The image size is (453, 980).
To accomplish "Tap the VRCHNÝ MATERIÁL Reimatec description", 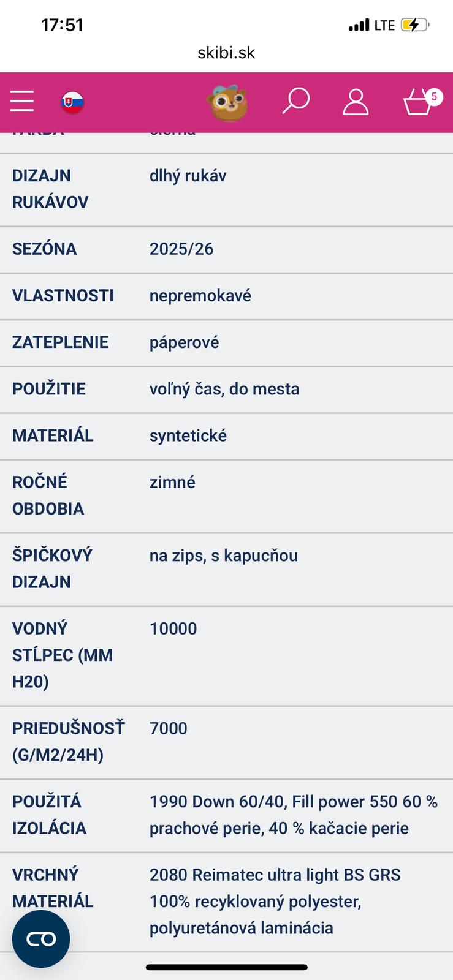I will pyautogui.click(x=275, y=901).
